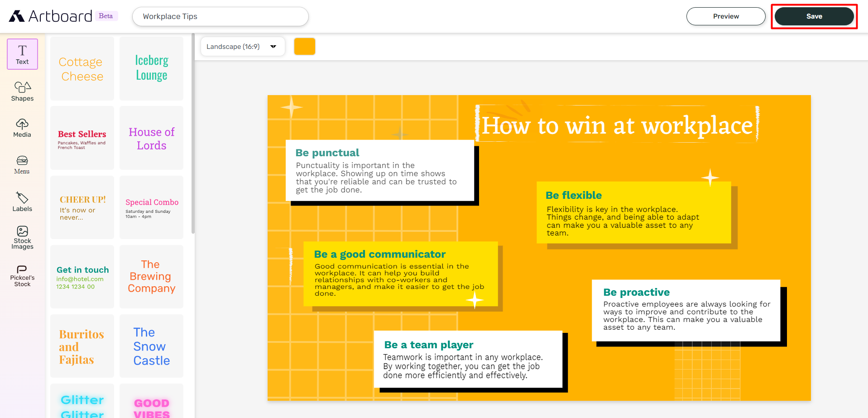Open the Menu elements panel

tap(22, 165)
